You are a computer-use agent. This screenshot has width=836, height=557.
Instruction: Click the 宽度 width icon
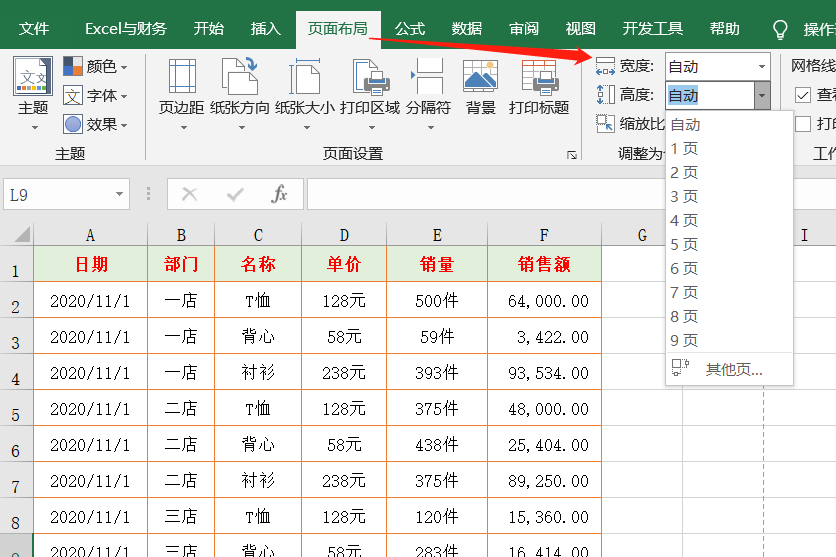pyautogui.click(x=605, y=67)
